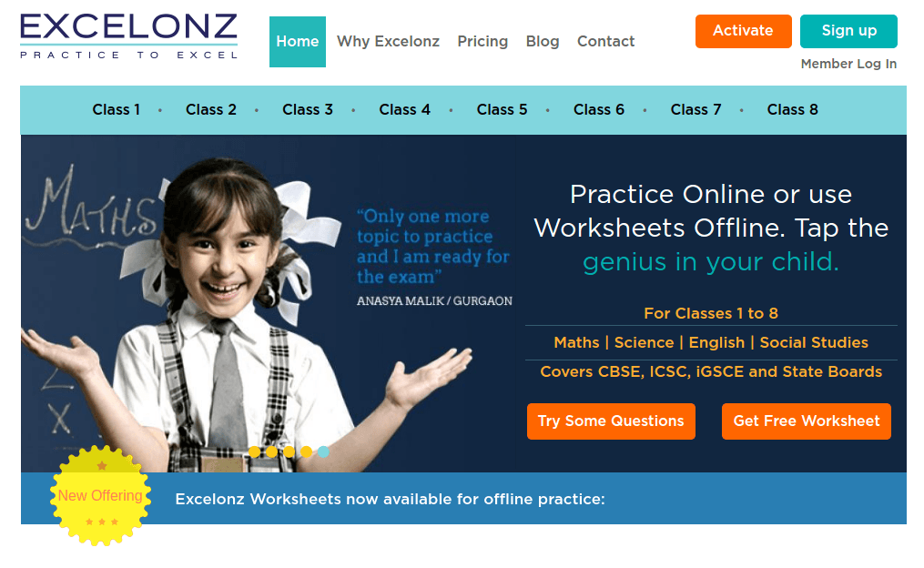Choose Class 8 in the class bar
The image size is (924, 568).
[793, 109]
